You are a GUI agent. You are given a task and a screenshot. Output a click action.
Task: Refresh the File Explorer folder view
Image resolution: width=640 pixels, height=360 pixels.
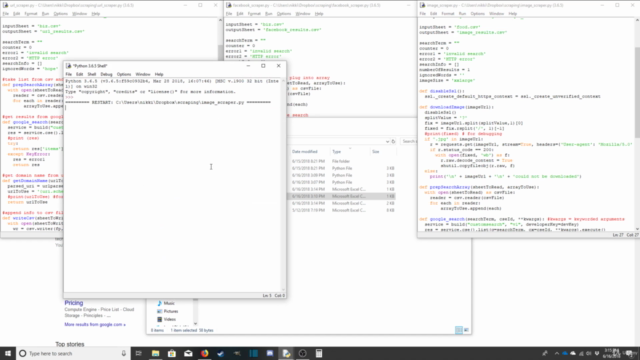click(393, 142)
